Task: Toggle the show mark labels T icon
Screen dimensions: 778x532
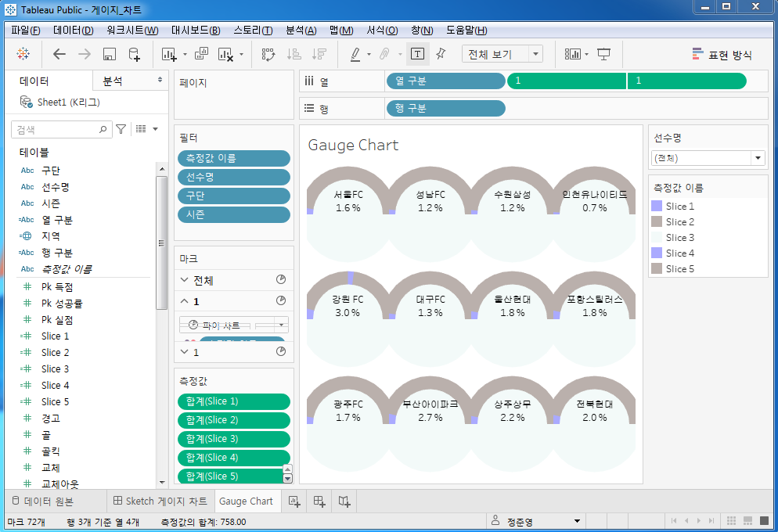Action: click(x=418, y=54)
